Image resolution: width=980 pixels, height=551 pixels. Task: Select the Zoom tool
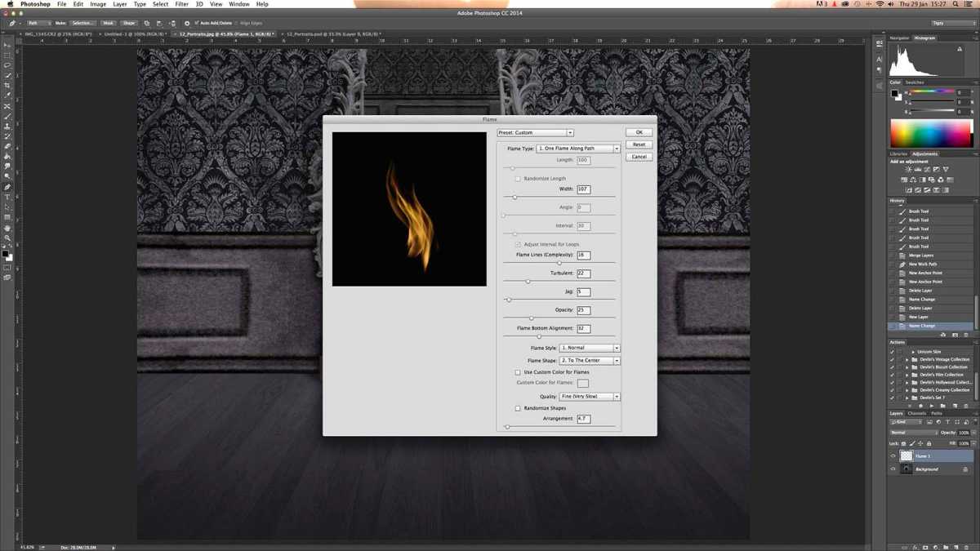tap(7, 238)
